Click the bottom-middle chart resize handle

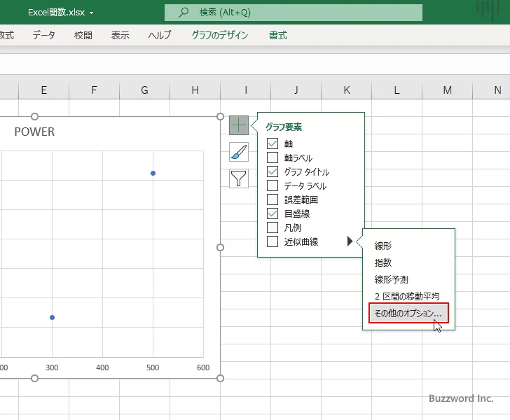pyautogui.click(x=34, y=379)
